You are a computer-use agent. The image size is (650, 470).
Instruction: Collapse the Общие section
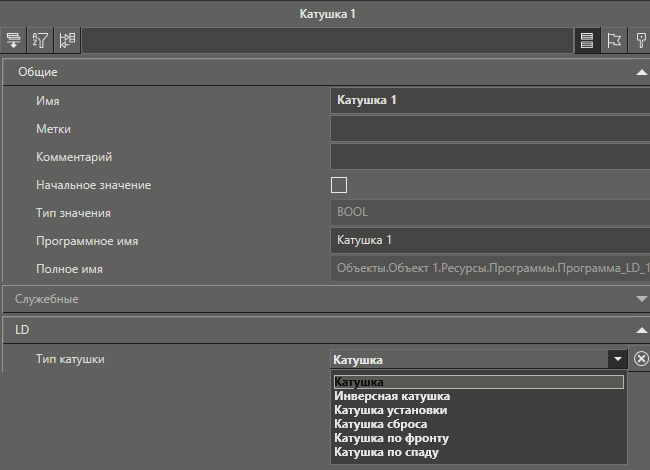click(x=641, y=72)
